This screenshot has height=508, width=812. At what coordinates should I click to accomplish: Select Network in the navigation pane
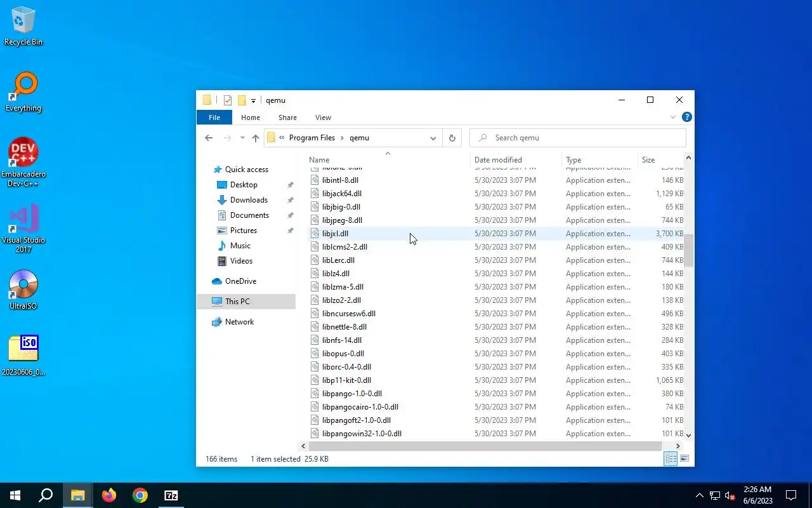239,322
